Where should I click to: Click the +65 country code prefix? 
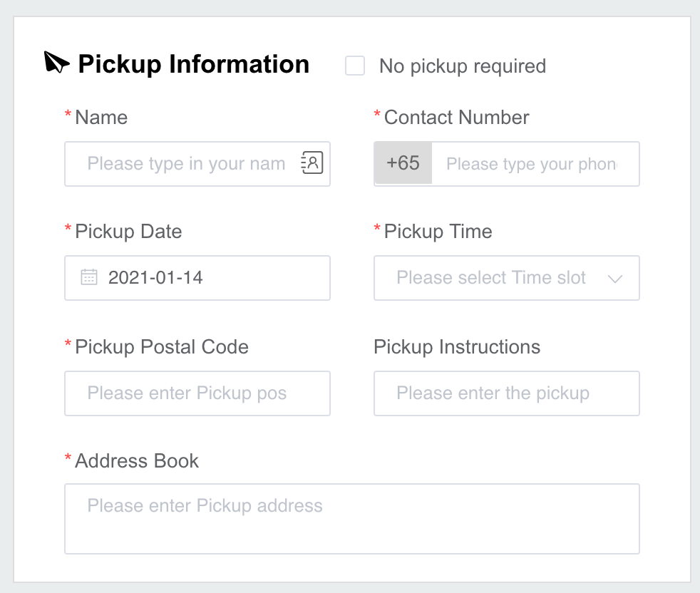coord(403,164)
